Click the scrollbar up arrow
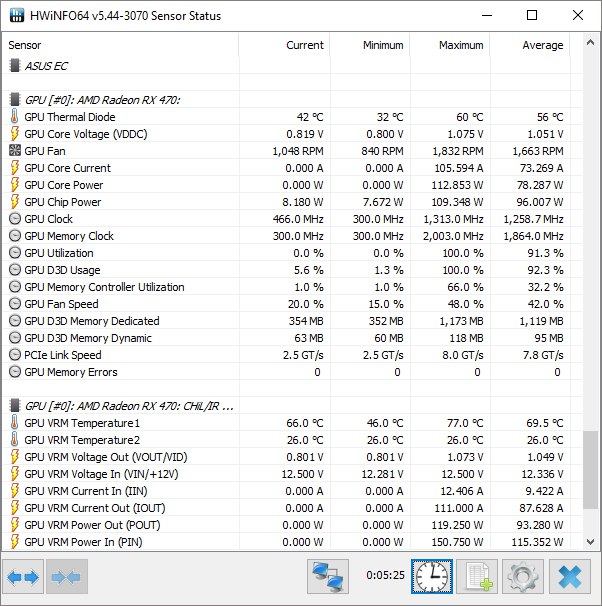The image size is (602, 606). [x=590, y=43]
